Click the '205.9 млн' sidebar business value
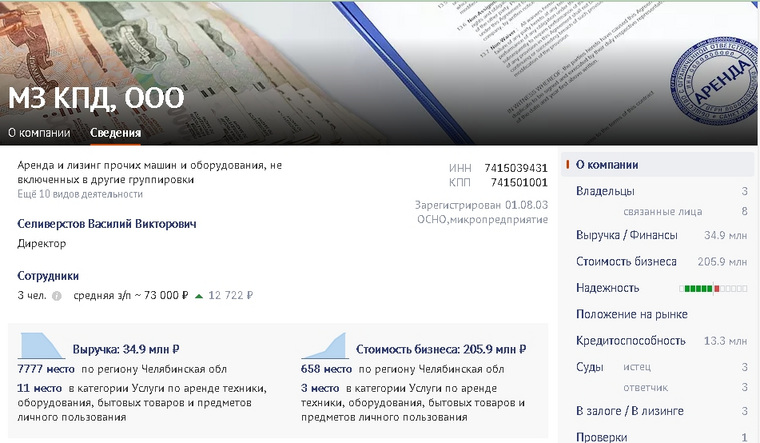Image resolution: width=760 pixels, height=443 pixels. (x=722, y=262)
